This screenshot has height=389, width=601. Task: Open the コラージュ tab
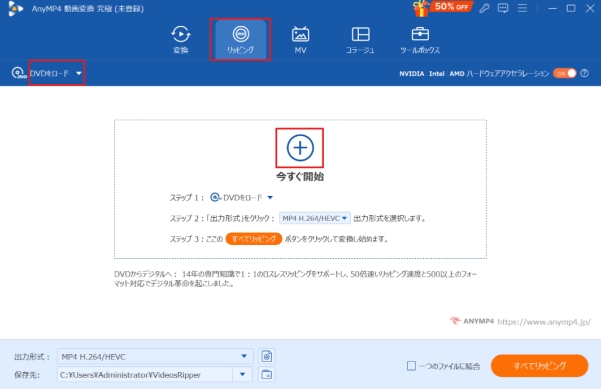(x=360, y=39)
